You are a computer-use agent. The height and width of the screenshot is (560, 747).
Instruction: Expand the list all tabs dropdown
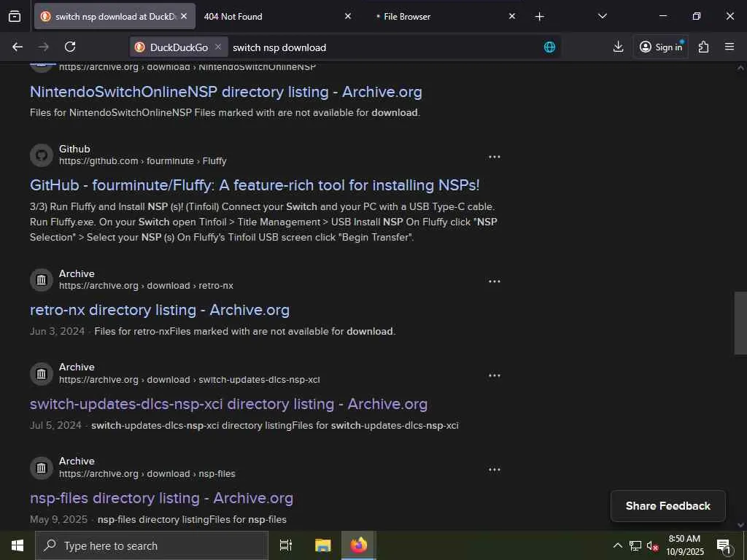pyautogui.click(x=602, y=16)
